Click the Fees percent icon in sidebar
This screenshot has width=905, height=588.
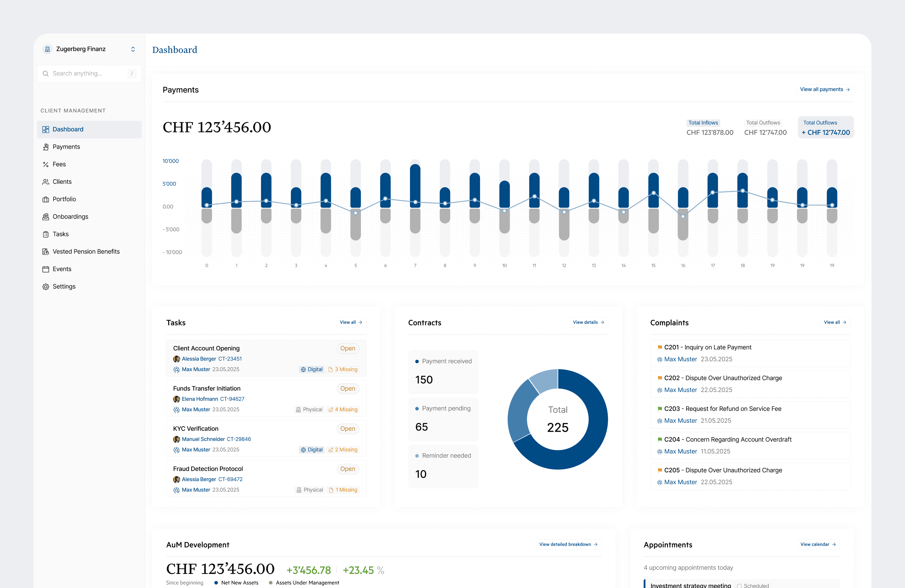pos(45,164)
